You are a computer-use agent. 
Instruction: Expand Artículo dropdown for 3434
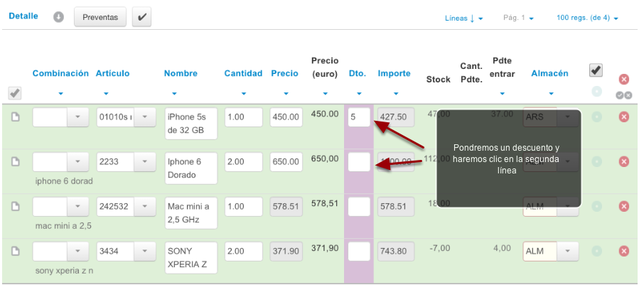144,251
